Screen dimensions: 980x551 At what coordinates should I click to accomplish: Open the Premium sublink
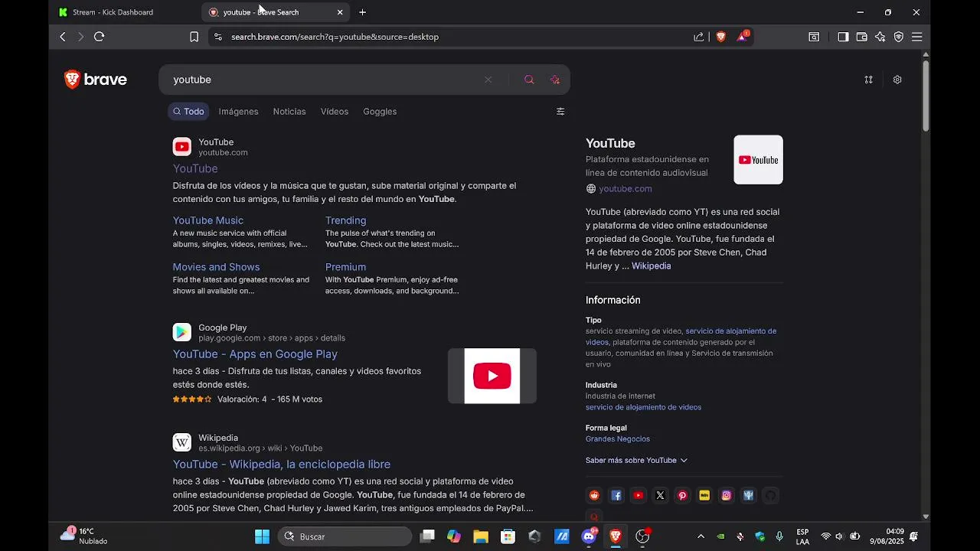click(x=345, y=267)
